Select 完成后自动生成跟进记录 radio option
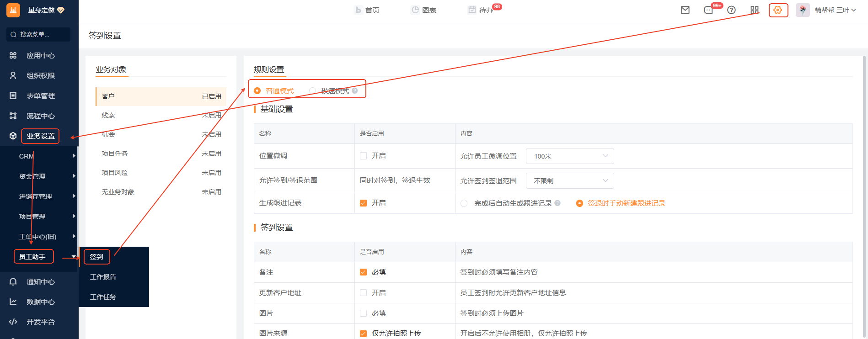The height and width of the screenshot is (339, 868). [x=464, y=203]
